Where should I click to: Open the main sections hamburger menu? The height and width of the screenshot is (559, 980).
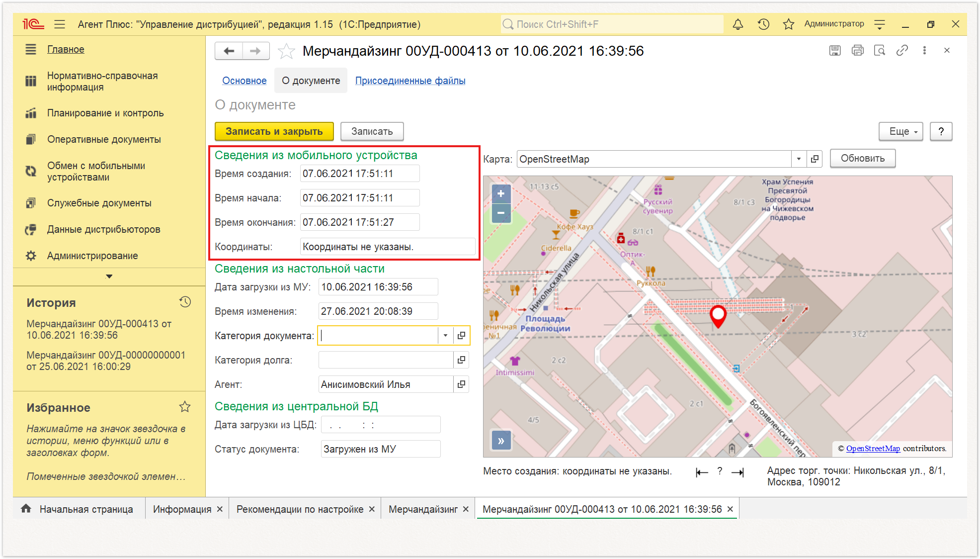point(60,24)
